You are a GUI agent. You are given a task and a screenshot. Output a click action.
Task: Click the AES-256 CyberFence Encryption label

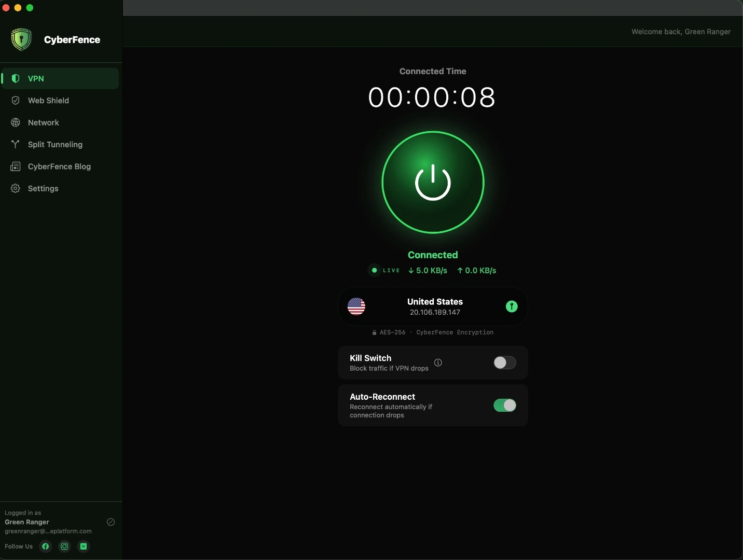click(x=433, y=332)
